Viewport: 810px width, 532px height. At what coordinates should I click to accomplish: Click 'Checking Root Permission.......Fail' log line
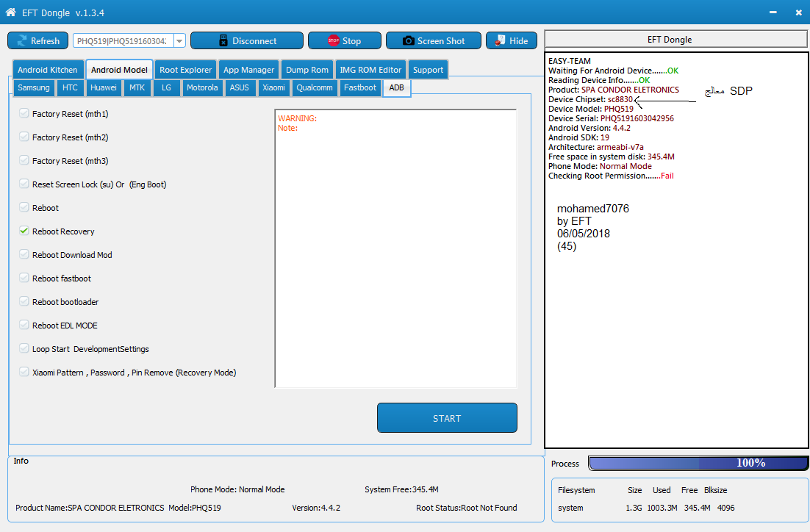click(x=611, y=176)
